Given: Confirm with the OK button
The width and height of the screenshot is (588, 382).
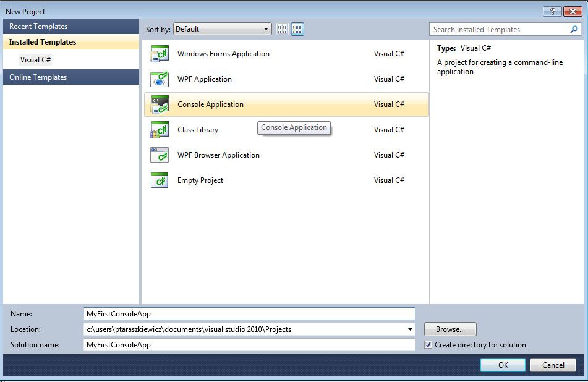Looking at the screenshot, I should [x=503, y=365].
